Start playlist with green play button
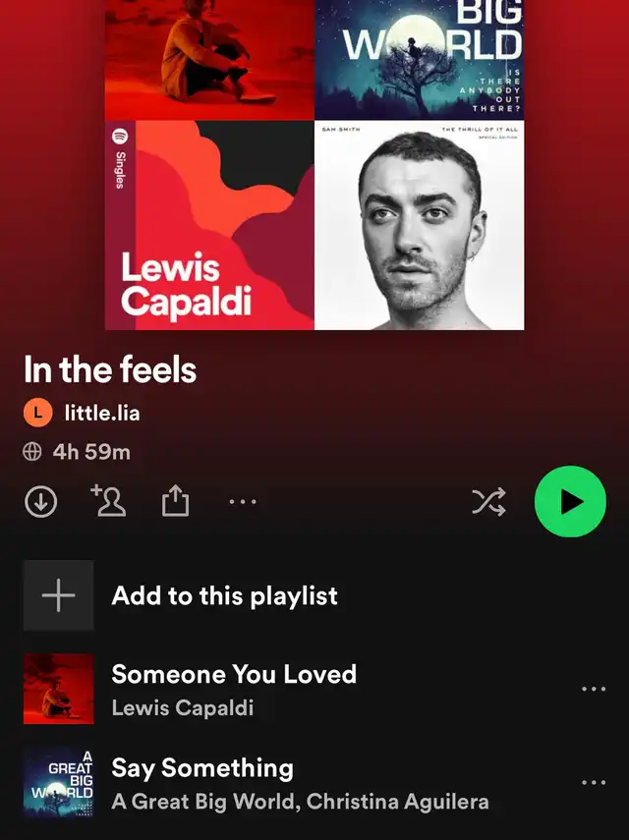 (x=571, y=502)
